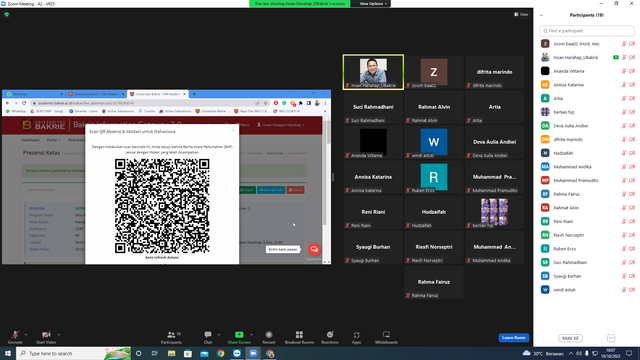The width and height of the screenshot is (640, 360).
Task: Toggle mute icon for Annisa Katarina in list
Action: tap(624, 85)
